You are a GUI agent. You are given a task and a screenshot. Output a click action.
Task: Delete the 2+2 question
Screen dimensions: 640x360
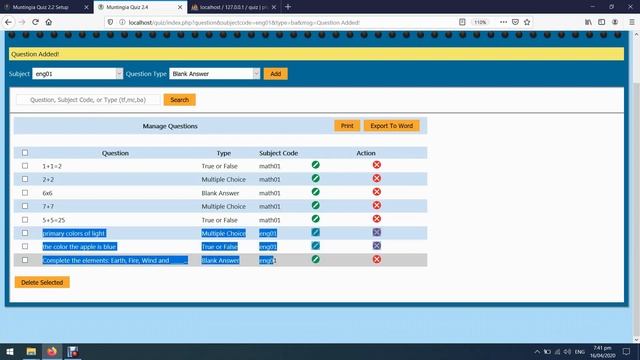(x=377, y=178)
